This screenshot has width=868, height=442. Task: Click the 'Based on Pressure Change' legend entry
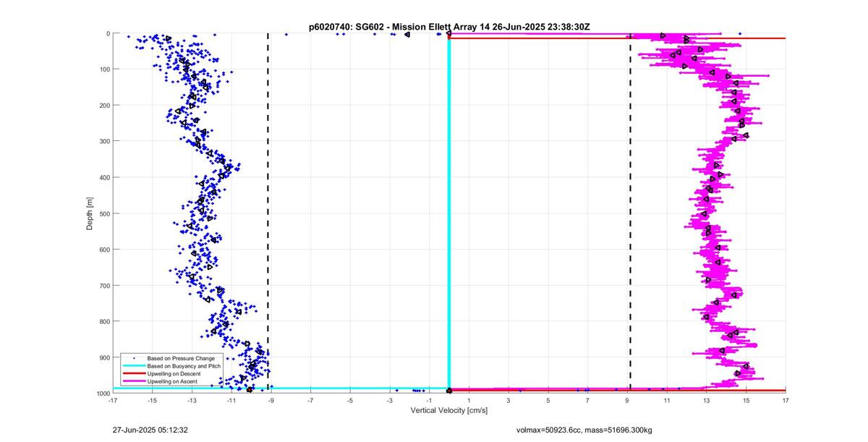tap(181, 358)
